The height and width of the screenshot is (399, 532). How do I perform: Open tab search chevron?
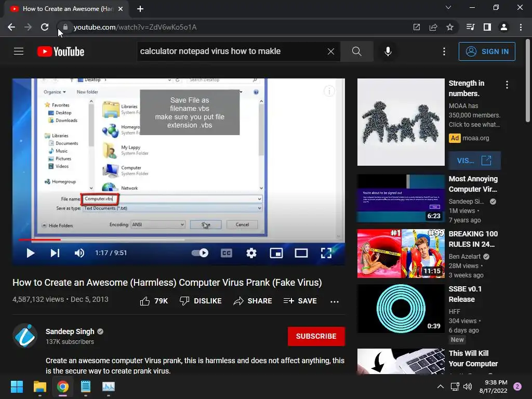coord(448,7)
